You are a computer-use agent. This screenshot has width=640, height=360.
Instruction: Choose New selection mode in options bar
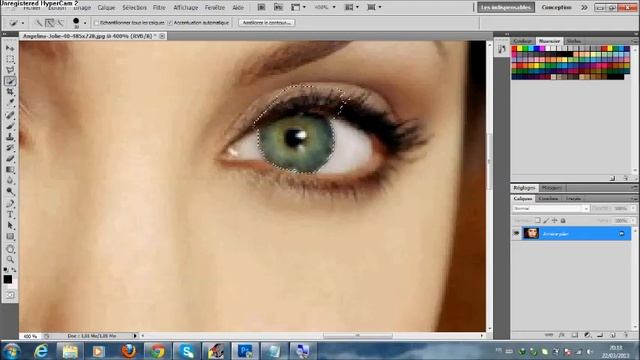point(39,23)
